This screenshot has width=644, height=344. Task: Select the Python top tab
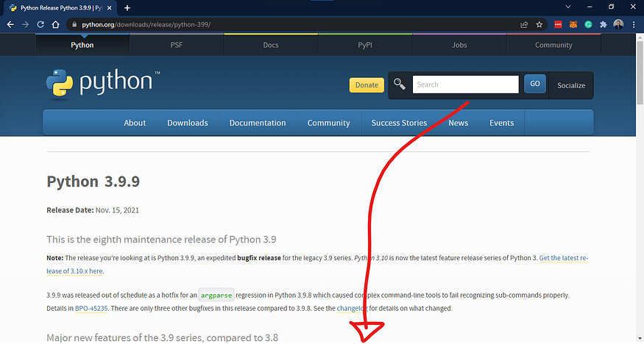[x=82, y=45]
